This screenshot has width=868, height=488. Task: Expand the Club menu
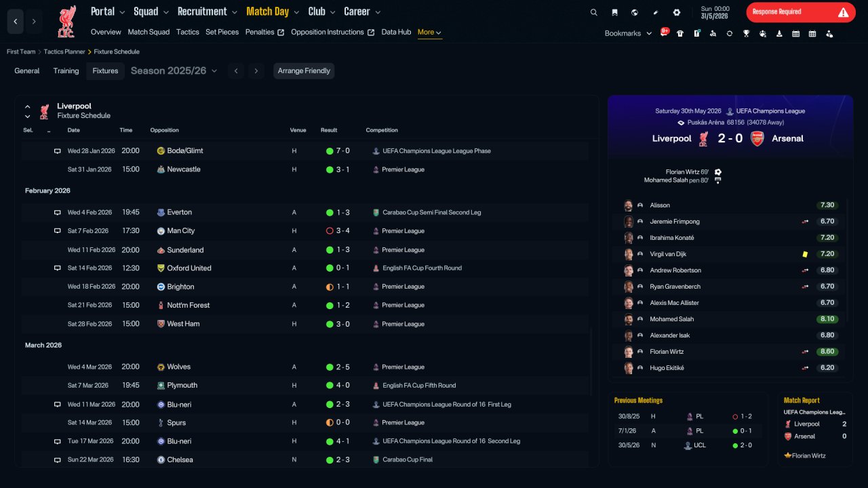click(321, 12)
